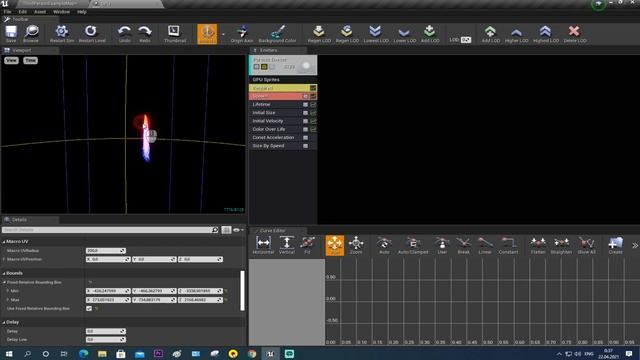Collapse Fixed Relative Bounding Box row
The image size is (640, 360).
[x=4, y=282]
